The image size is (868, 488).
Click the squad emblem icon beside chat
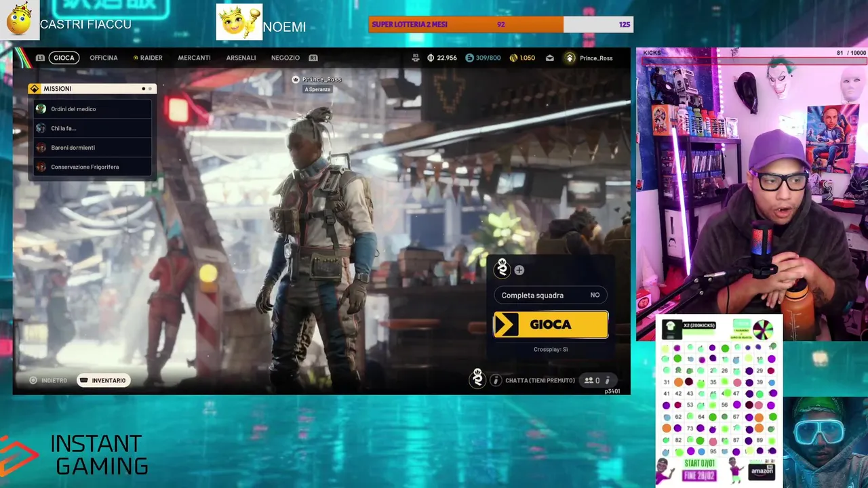pos(477,379)
